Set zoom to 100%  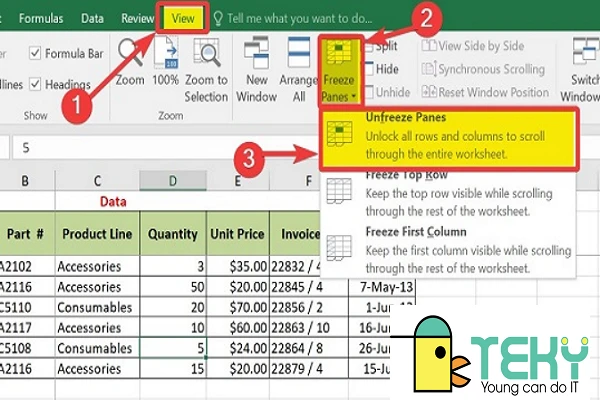pos(166,61)
